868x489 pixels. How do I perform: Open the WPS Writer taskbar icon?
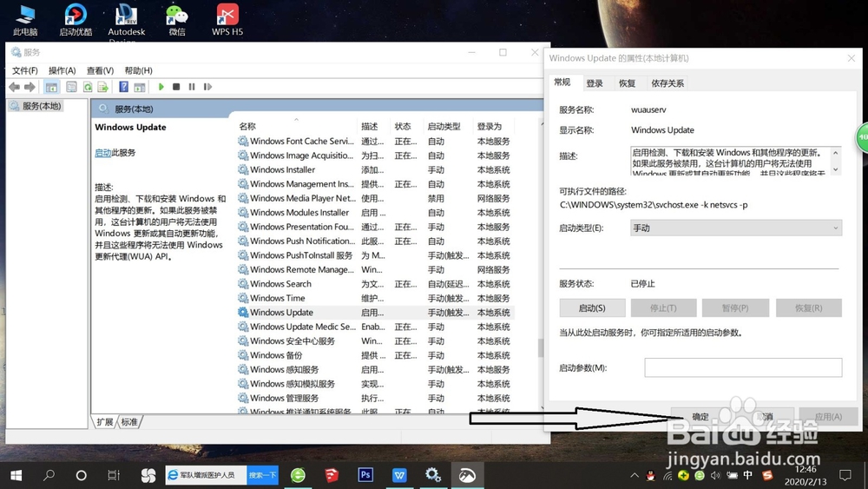[399, 475]
